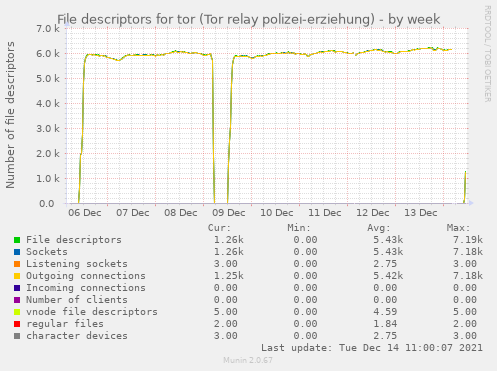Click the vnode file descriptors Avg value 4.59
The image size is (497, 371).
coord(385,312)
